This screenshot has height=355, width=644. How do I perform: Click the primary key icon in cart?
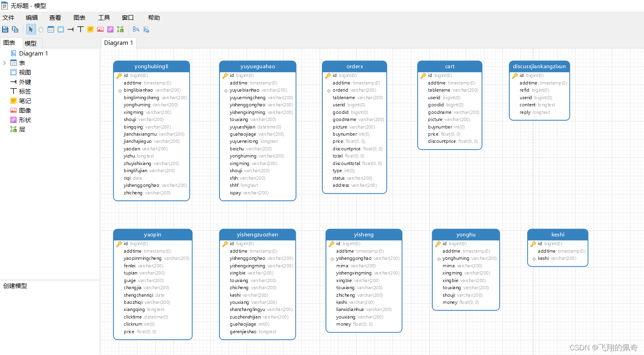(423, 76)
